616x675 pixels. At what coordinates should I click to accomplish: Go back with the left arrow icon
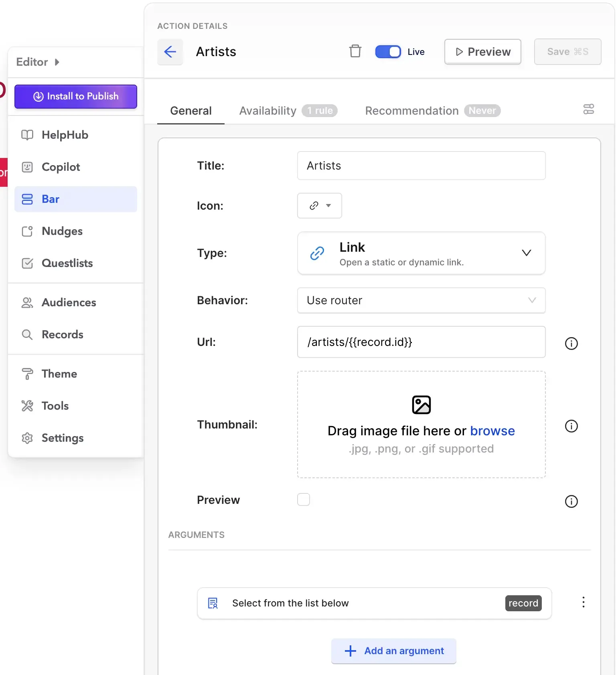170,52
